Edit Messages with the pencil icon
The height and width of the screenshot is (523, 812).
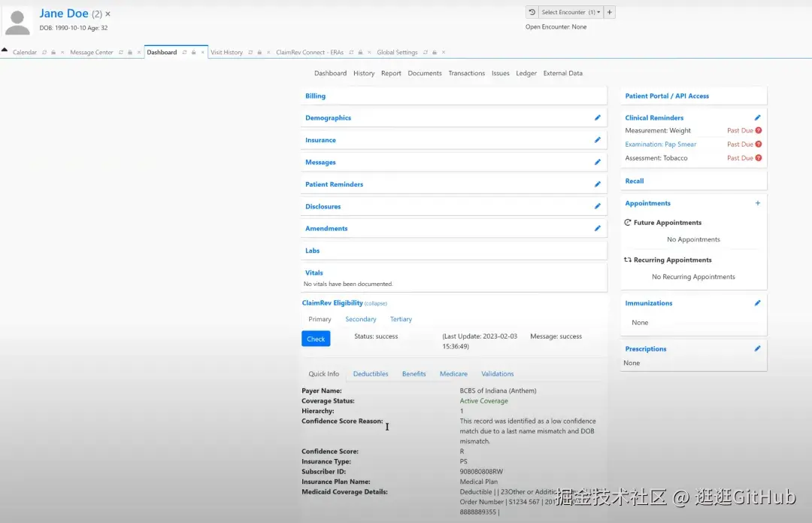[x=598, y=163]
